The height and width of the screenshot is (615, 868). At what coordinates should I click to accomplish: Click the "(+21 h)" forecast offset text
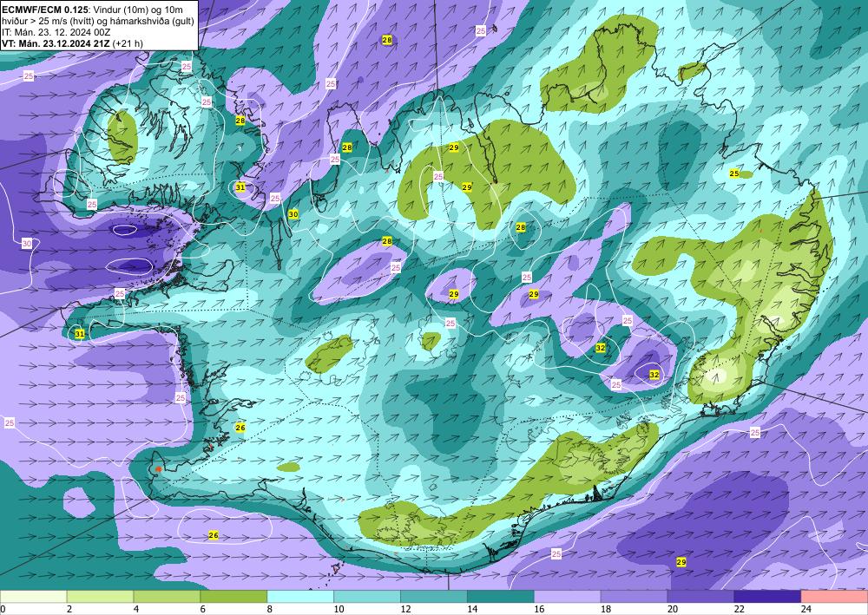[x=128, y=43]
